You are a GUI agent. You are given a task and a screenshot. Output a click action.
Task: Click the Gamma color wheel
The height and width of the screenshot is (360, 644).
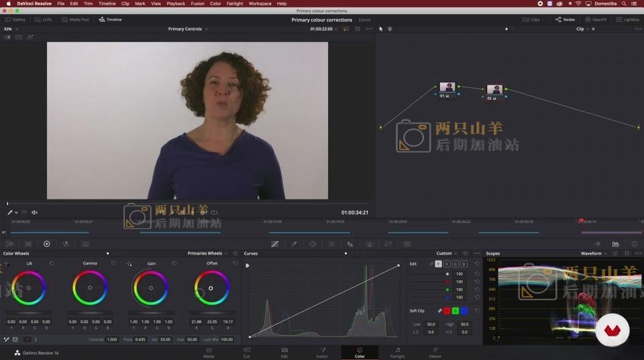pyautogui.click(x=90, y=288)
